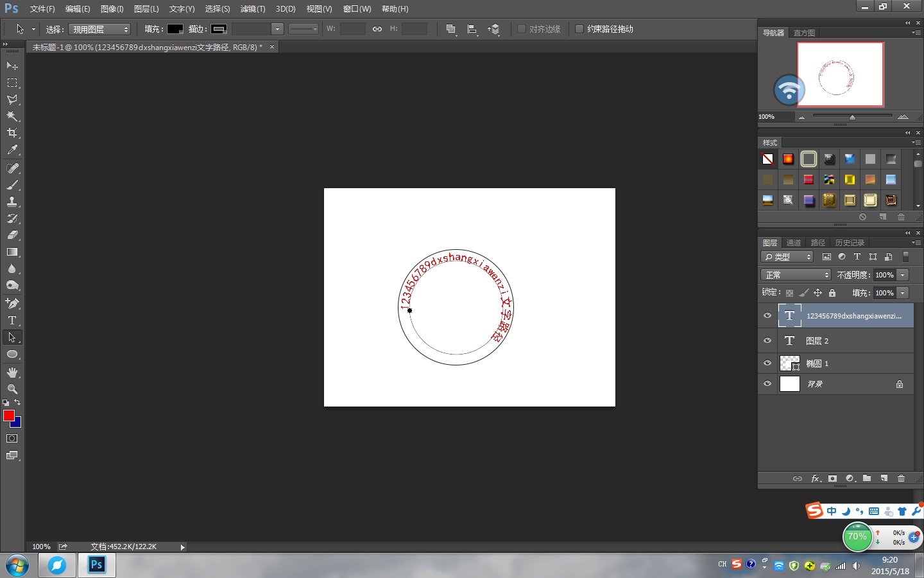Delete layer trash icon in Layers panel
This screenshot has width=924, height=578.
coord(901,478)
